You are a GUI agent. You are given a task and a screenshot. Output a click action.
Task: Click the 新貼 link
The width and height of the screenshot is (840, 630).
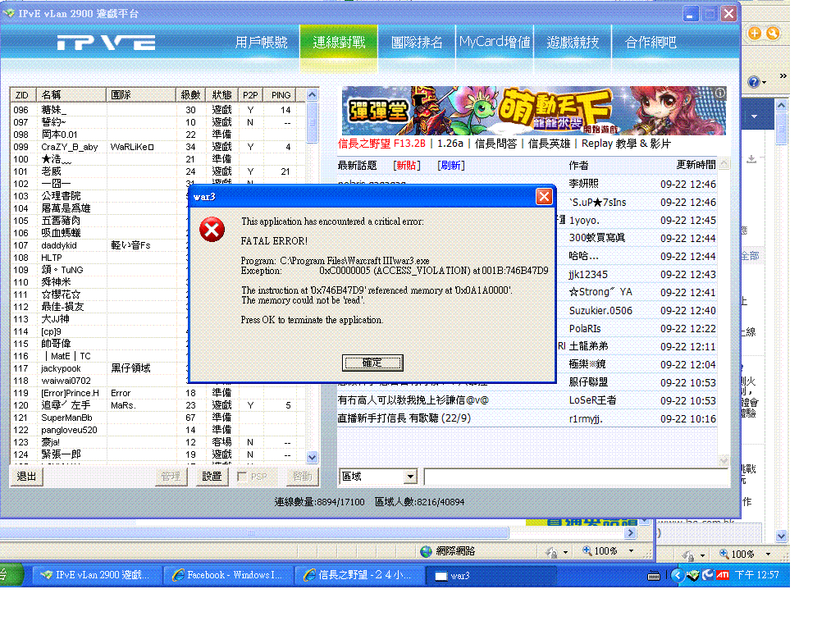point(407,166)
